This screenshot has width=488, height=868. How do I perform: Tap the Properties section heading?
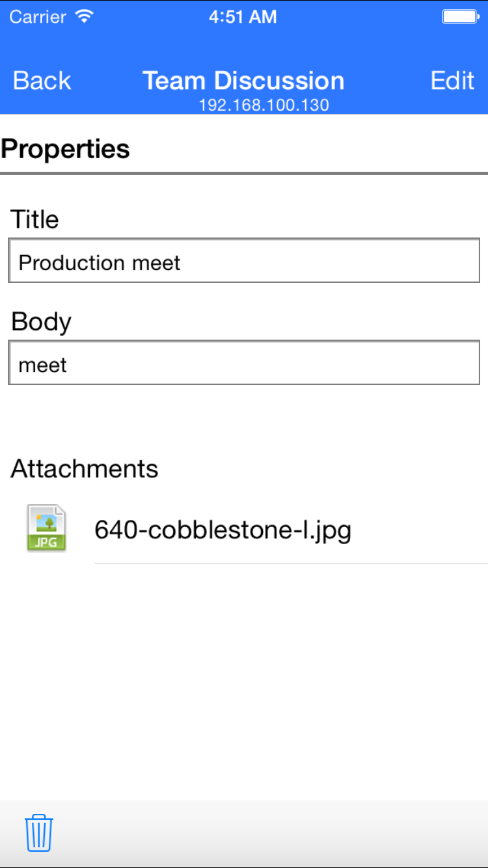[x=65, y=149]
